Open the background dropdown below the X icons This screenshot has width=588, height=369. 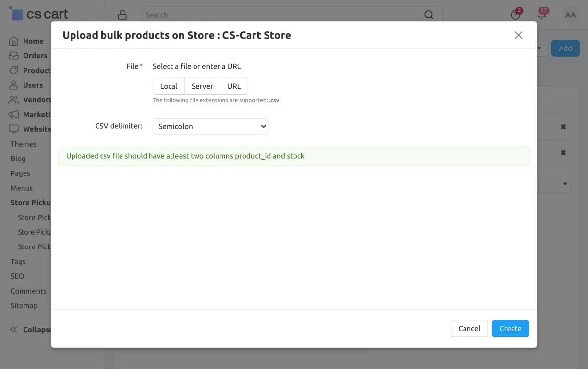[x=554, y=184]
